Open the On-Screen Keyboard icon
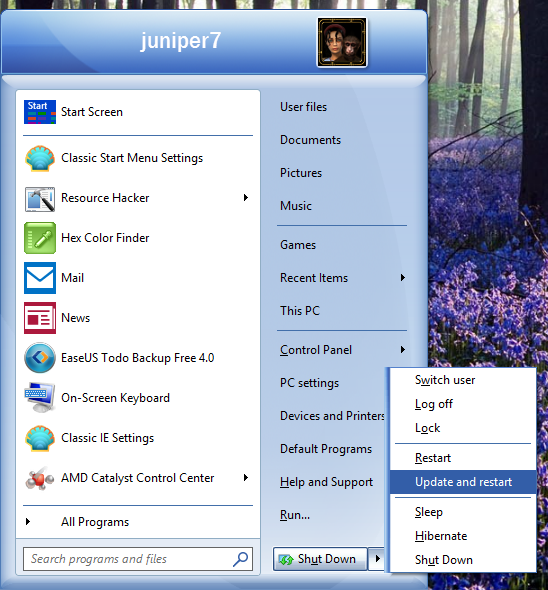Image resolution: width=548 pixels, height=590 pixels. point(40,398)
